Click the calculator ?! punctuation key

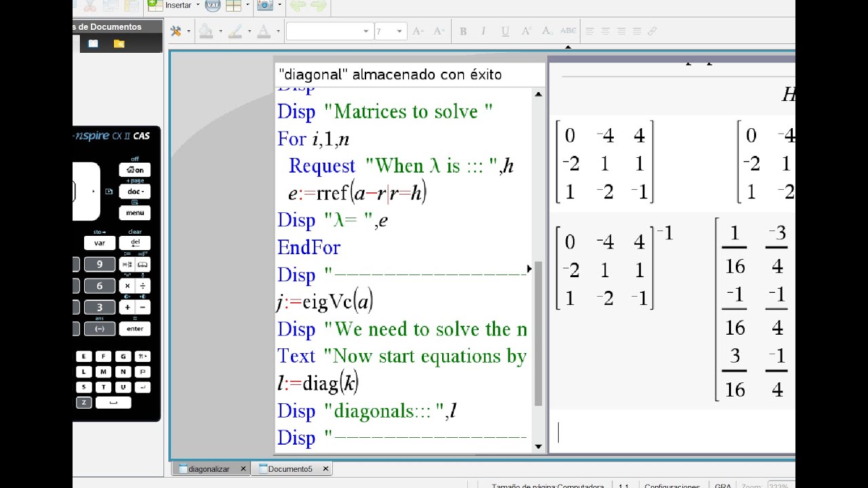coord(142,356)
